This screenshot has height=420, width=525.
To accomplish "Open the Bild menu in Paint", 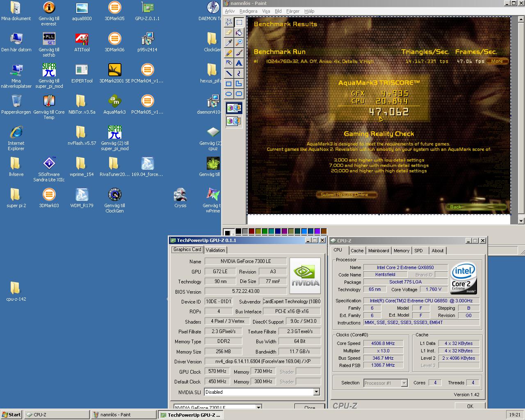I will [x=278, y=11].
